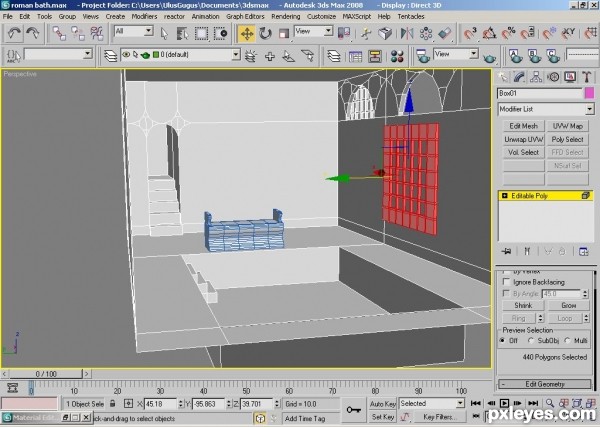Open the Display command panel tab
This screenshot has width=600, height=427.
(570, 77)
